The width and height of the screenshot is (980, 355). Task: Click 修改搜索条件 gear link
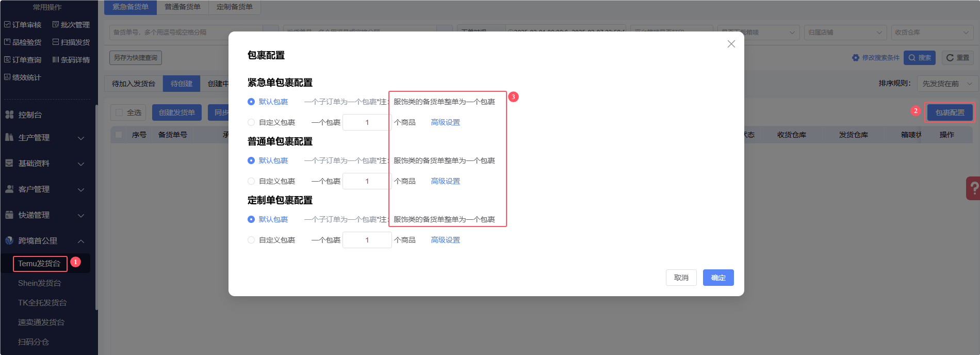click(x=876, y=58)
